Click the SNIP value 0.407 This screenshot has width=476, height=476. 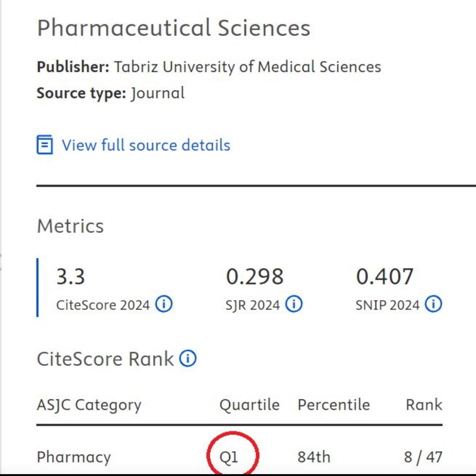point(384,277)
